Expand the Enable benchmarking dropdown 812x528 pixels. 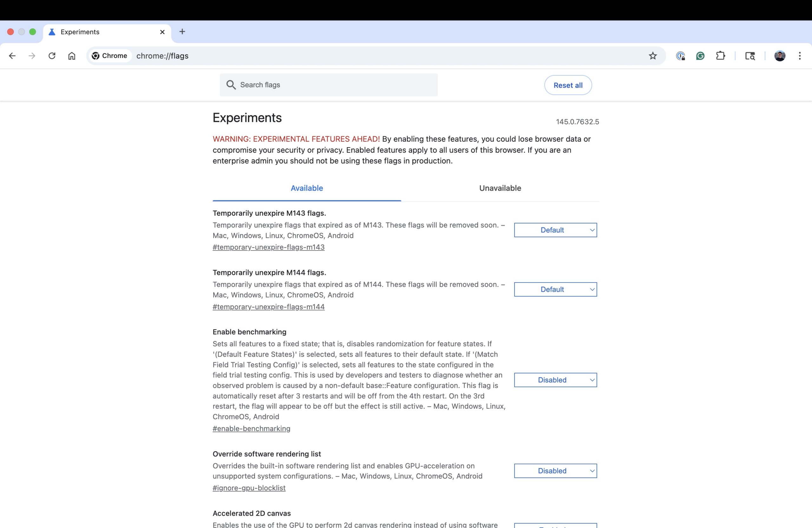[x=555, y=380]
